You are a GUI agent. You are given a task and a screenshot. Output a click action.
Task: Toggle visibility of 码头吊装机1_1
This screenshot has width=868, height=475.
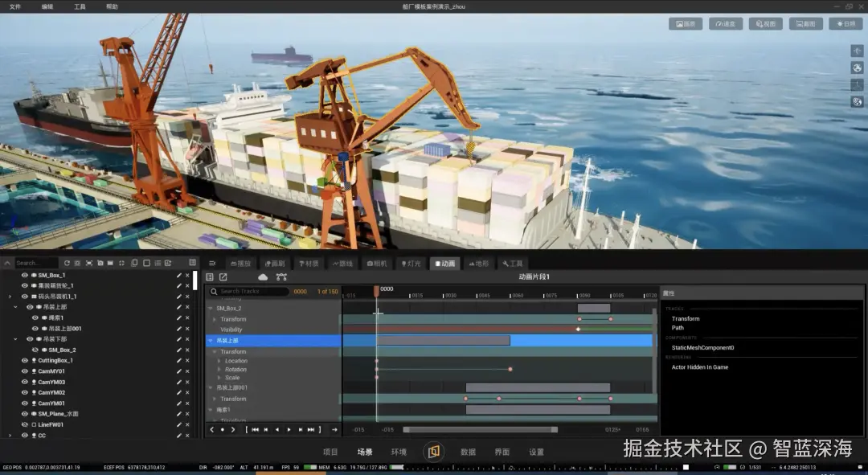[24, 297]
